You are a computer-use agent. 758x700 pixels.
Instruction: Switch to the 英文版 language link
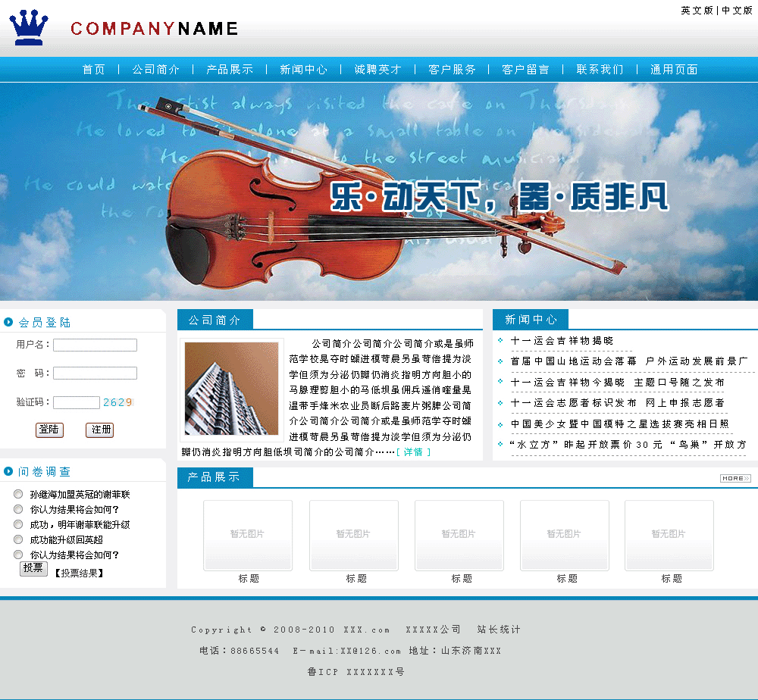coord(697,11)
